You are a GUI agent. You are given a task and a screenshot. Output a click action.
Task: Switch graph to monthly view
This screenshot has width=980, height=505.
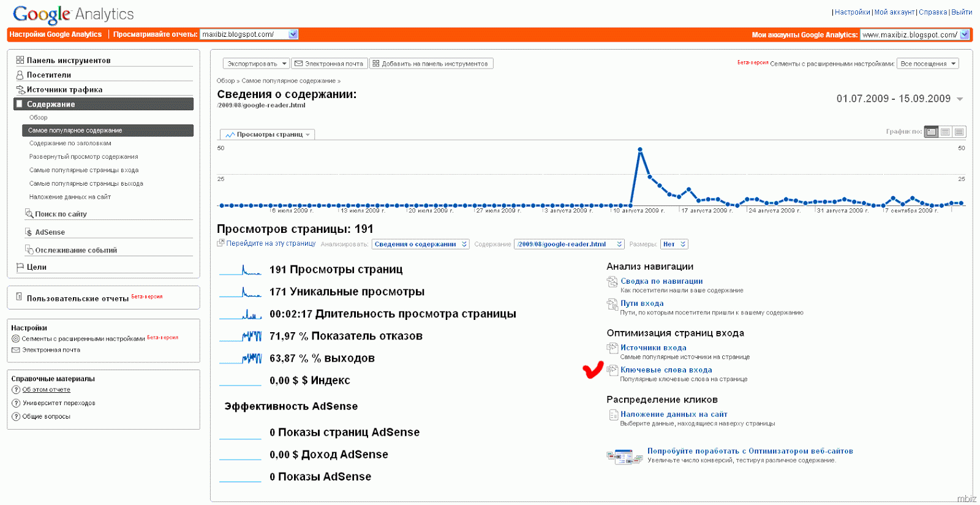(x=960, y=132)
